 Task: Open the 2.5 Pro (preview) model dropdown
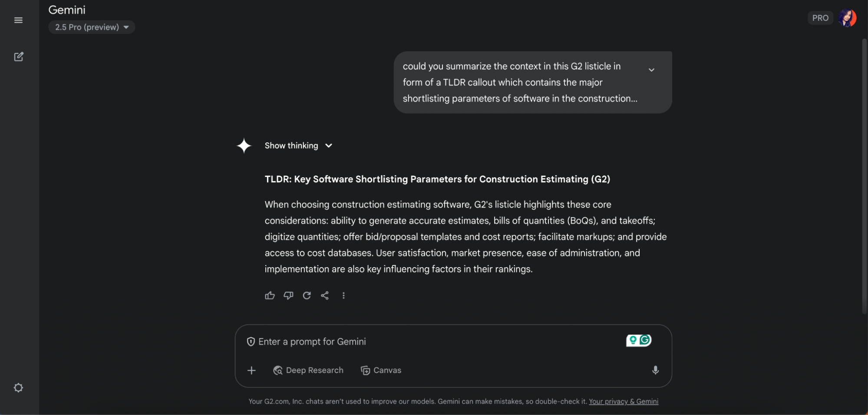pyautogui.click(x=92, y=27)
